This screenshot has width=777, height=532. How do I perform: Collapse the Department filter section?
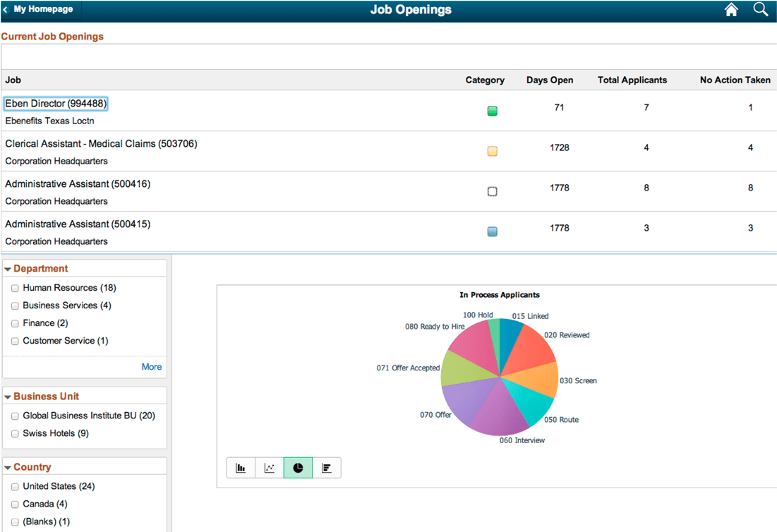(x=8, y=268)
